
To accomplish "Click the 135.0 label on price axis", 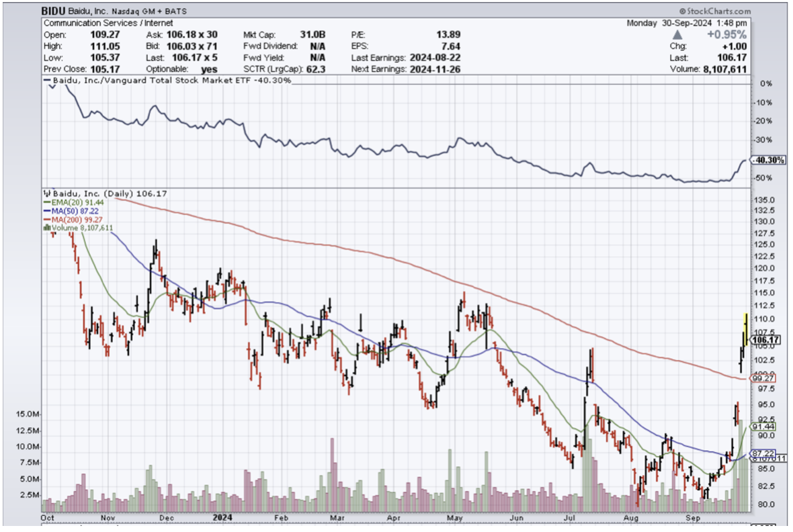I will point(765,200).
